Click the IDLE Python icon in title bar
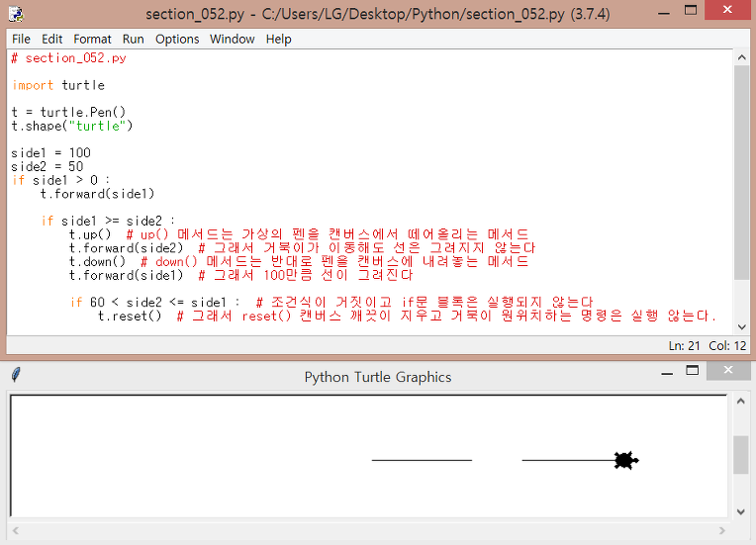The image size is (756, 545). click(x=16, y=14)
